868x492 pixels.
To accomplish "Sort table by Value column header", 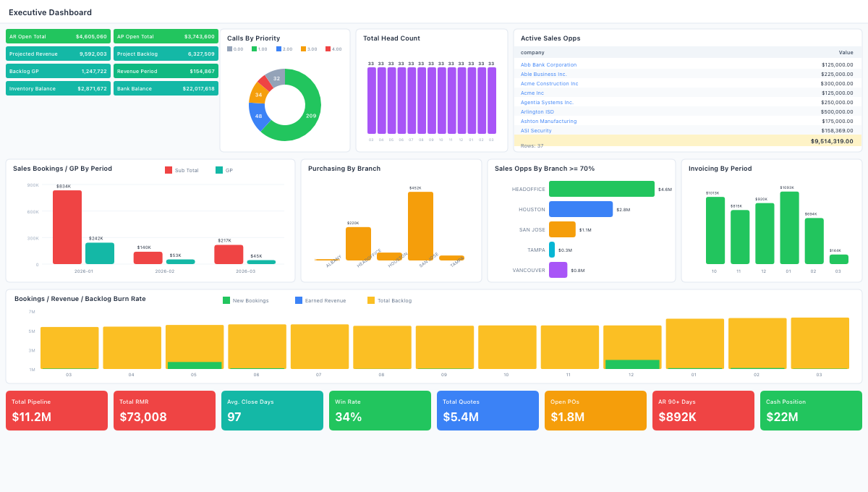I will click(846, 52).
